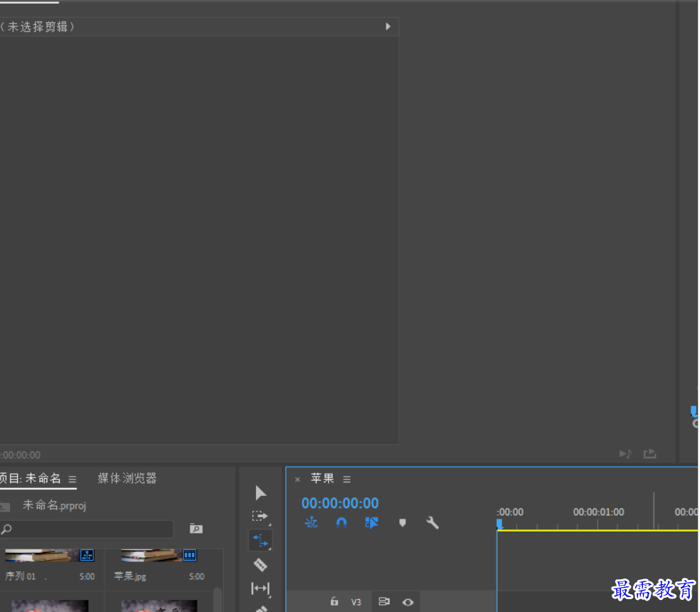The width and height of the screenshot is (700, 612).
Task: Expand the (未选择剪辑) panel arrow
Action: (x=388, y=26)
